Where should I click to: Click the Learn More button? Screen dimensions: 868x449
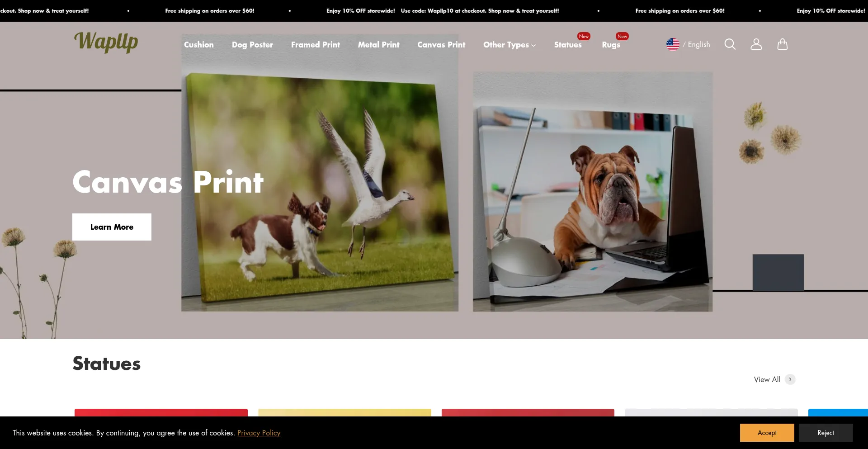pos(112,227)
